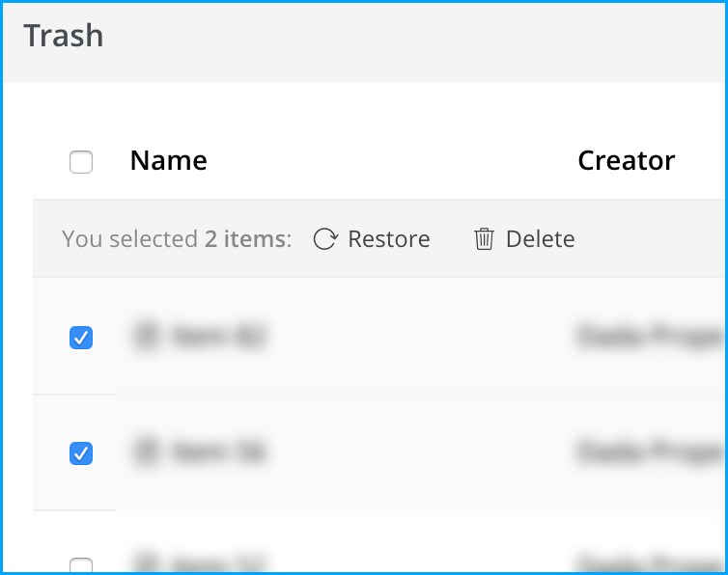
Task: Toggle the select-all checkbox beside Name
Action: point(81,162)
